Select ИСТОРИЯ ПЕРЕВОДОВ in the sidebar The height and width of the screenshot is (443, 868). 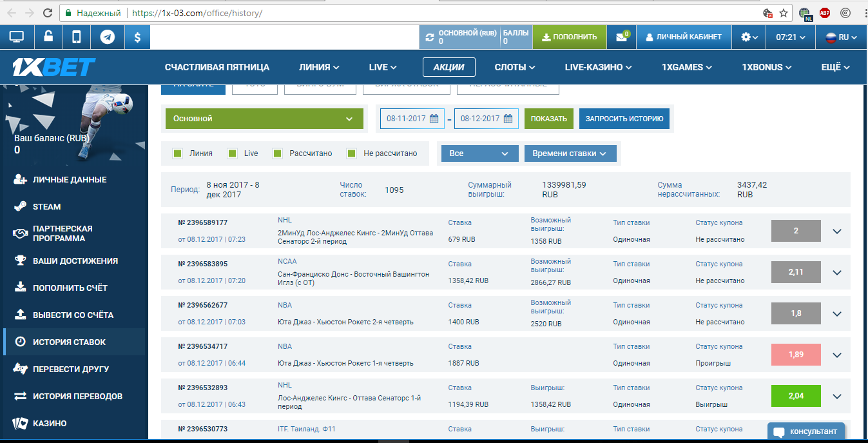(77, 396)
